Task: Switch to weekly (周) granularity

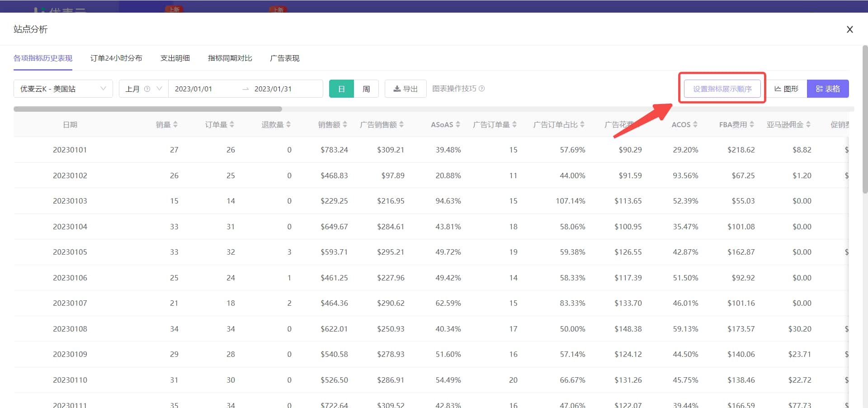Action: tap(366, 89)
